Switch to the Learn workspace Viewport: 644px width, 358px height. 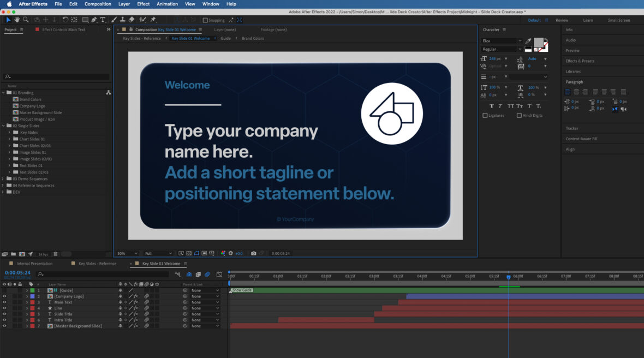point(588,20)
